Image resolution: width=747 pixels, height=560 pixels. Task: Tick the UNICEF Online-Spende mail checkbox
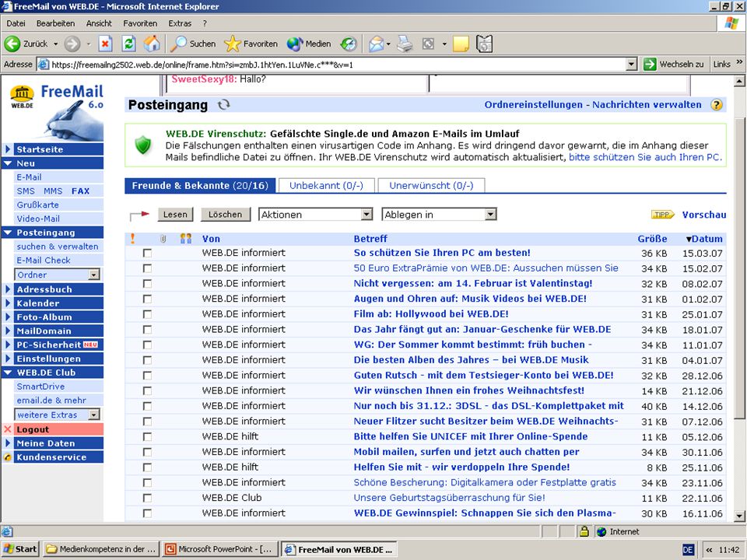pos(147,436)
